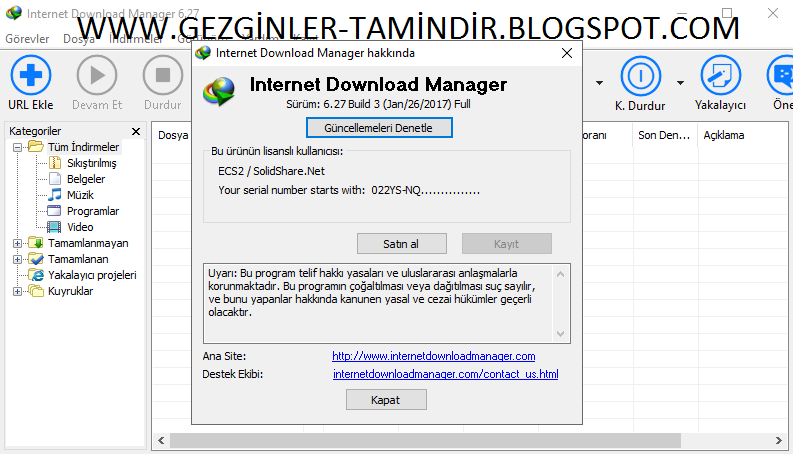Open the contact_us.html support link

[446, 375]
